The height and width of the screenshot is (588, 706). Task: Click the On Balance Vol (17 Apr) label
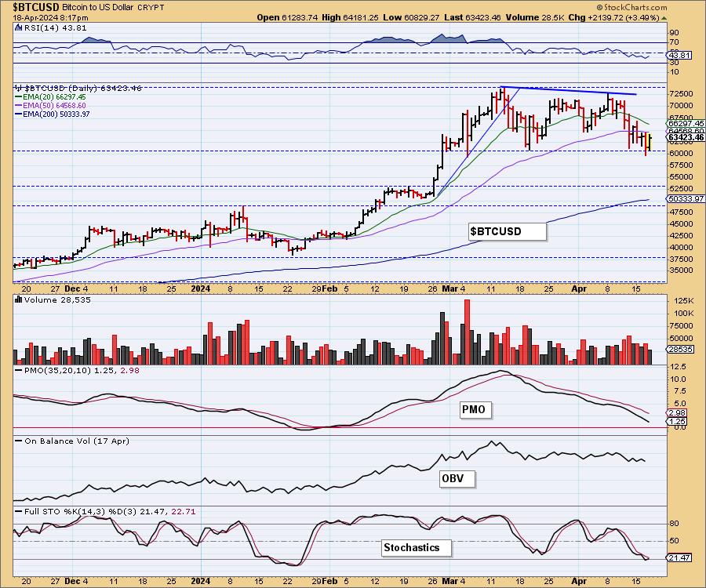click(x=77, y=441)
